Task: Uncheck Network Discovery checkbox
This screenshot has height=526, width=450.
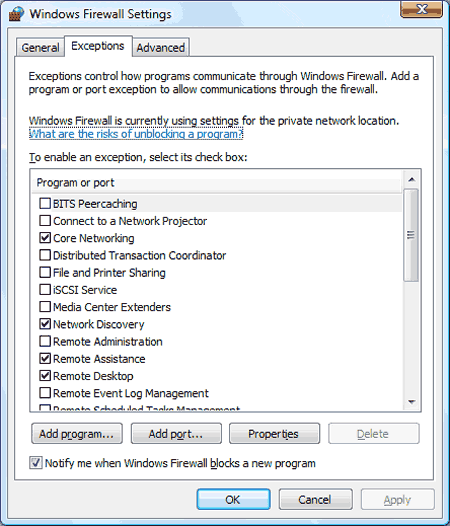Action: tap(45, 324)
